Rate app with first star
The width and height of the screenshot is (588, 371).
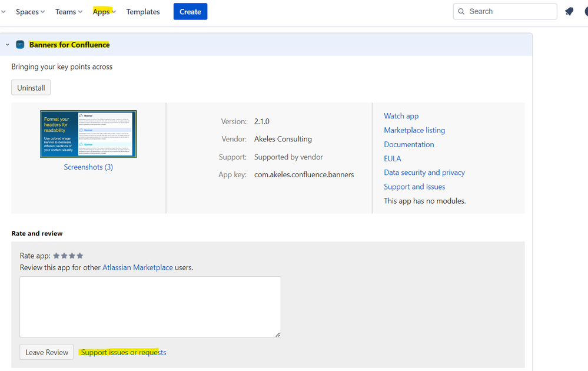coord(57,256)
